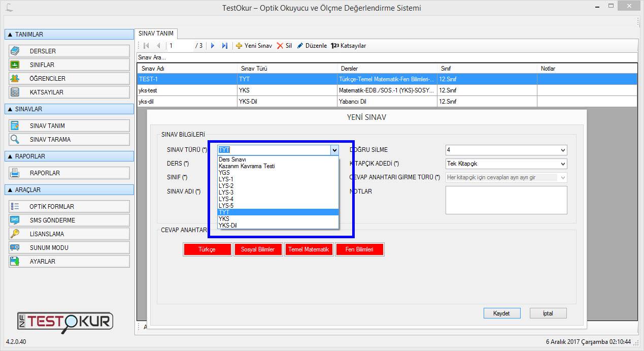Open DOĞRU SİLME dropdown
Screen dimensions: 644x351
coord(506,150)
